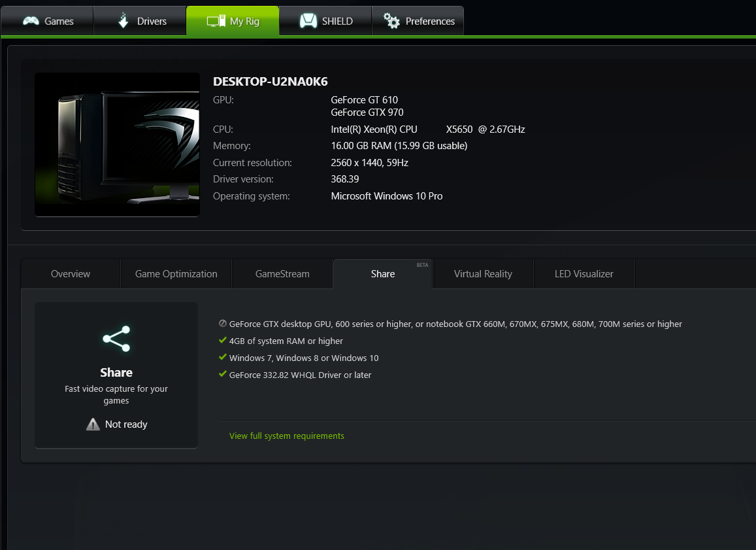Viewport: 756px width, 550px height.
Task: Switch to the GameStream sub-tab
Action: click(x=282, y=274)
